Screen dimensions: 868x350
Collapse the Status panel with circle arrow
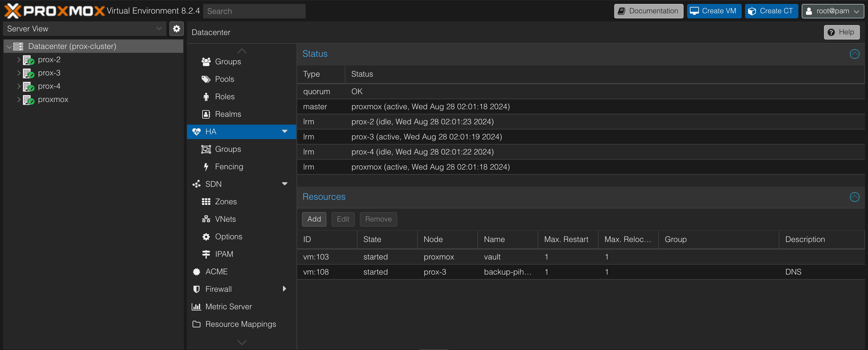(854, 54)
